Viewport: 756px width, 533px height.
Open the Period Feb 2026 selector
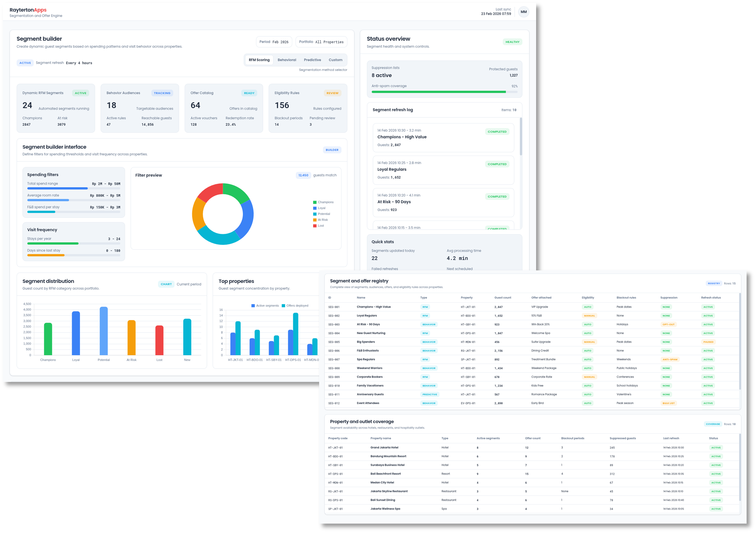pos(274,41)
